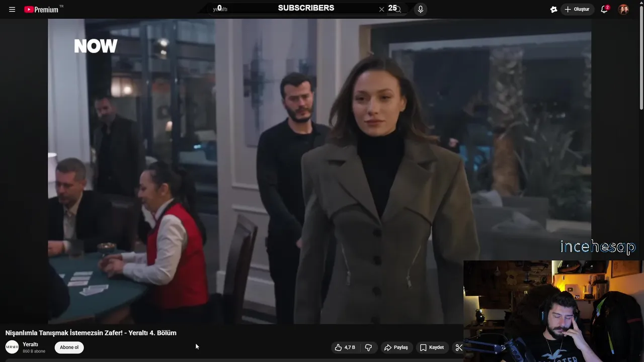
Task: Open the notifications bell
Action: (604, 10)
